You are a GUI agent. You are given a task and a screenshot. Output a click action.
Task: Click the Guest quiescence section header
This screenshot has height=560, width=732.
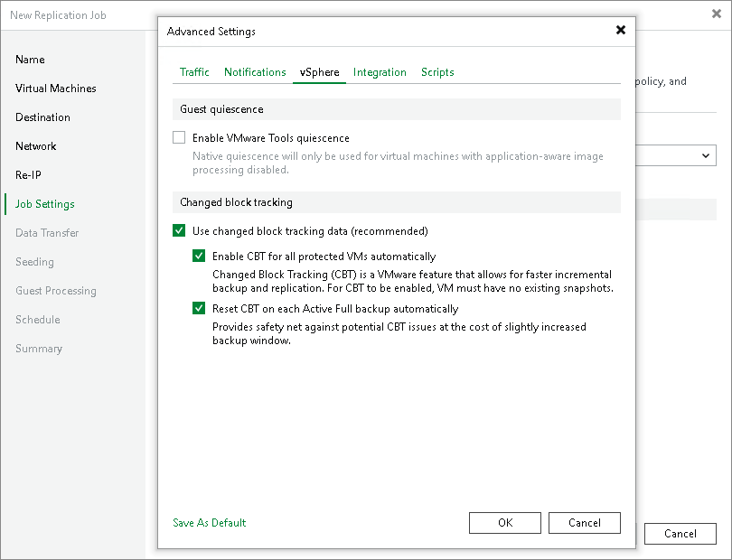point(397,109)
